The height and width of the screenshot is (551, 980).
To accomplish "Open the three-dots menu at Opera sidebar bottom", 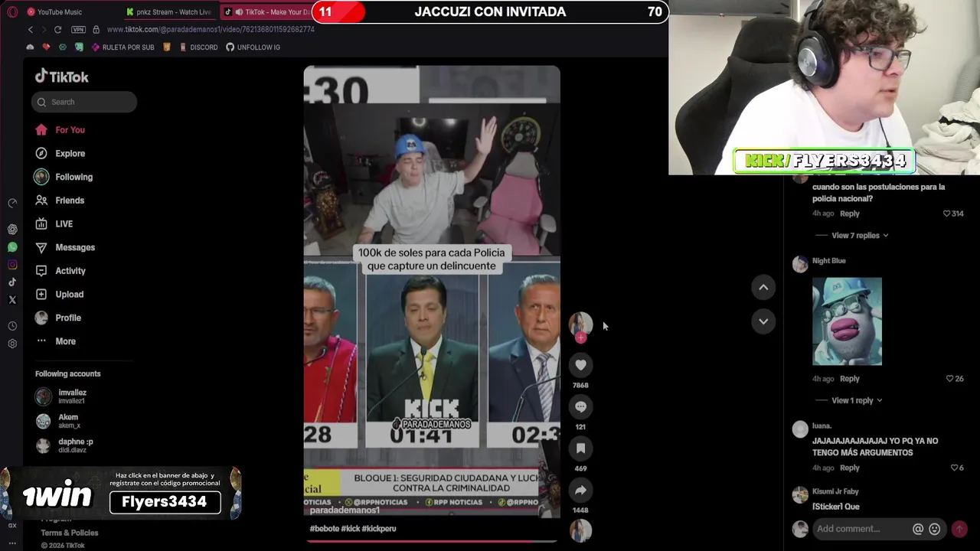I will click(x=12, y=543).
